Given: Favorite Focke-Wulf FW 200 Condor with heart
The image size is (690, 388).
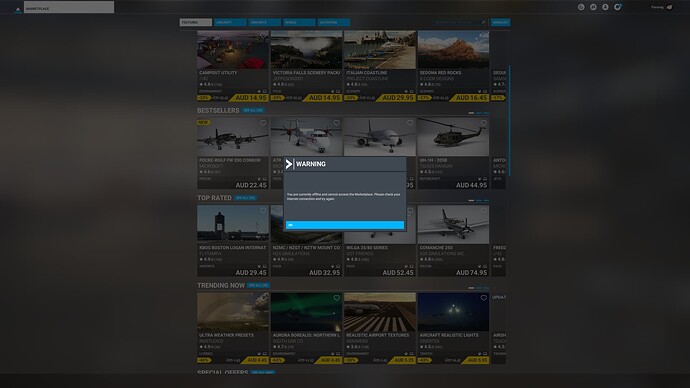Looking at the screenshot, I should [x=263, y=123].
